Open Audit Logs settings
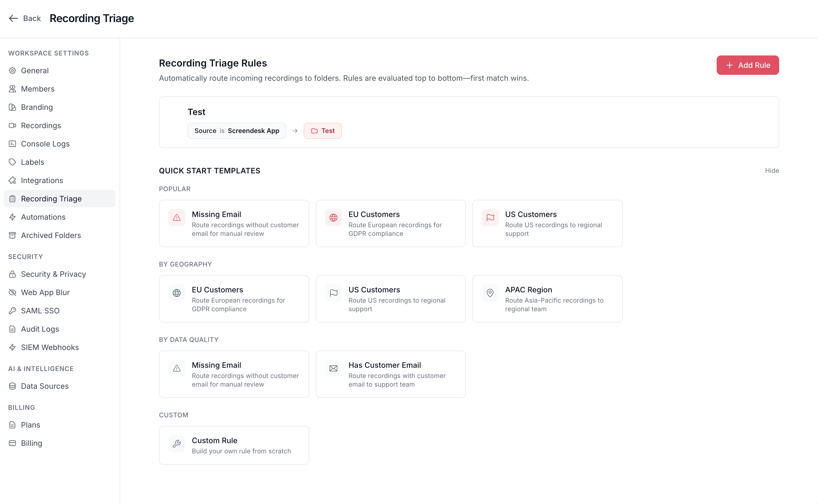818x504 pixels. pos(40,329)
